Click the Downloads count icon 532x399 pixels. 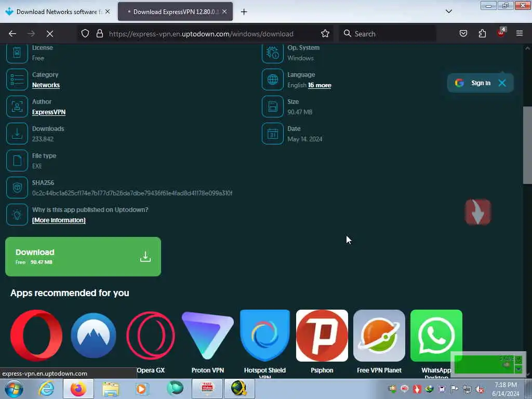(x=17, y=134)
